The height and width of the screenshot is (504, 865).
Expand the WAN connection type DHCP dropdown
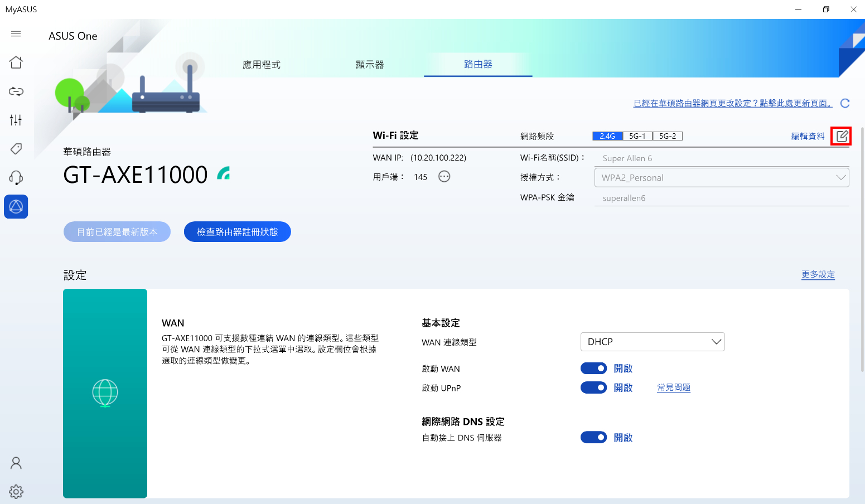653,342
